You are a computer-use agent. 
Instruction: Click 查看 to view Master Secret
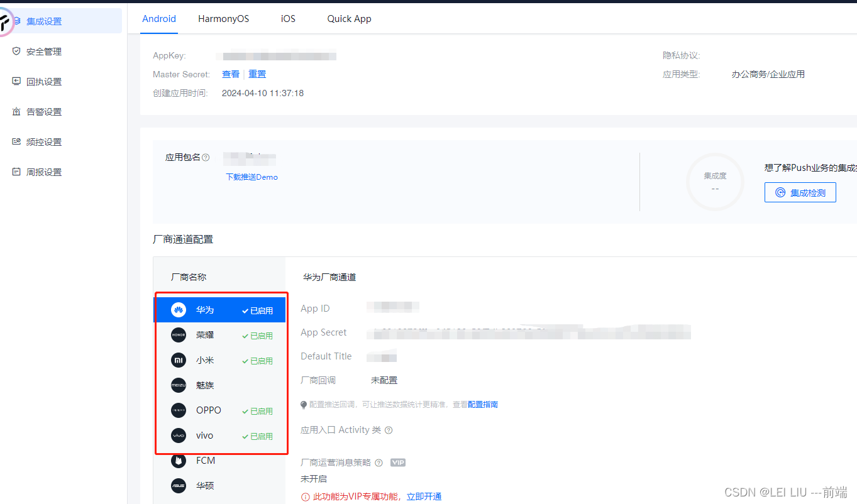click(231, 74)
